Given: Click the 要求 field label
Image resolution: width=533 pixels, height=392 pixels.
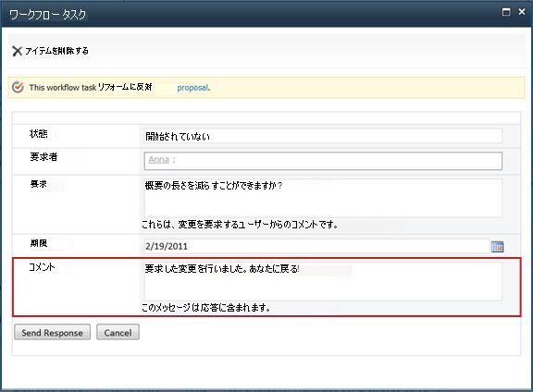Looking at the screenshot, I should point(39,184).
